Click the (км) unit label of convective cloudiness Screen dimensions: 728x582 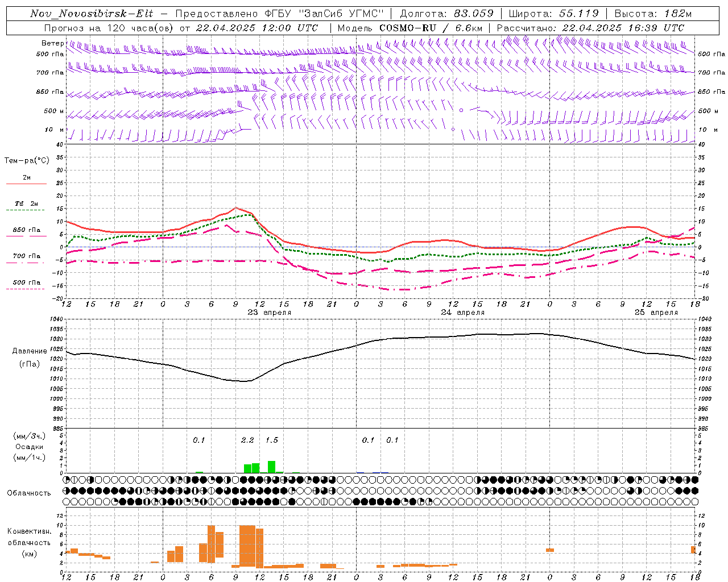pos(30,554)
